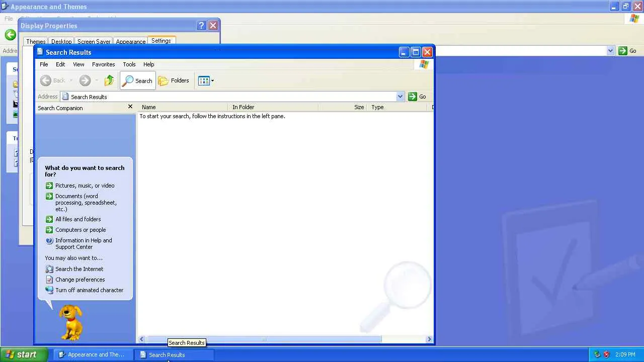Select Settings tab in Display Properties

[x=161, y=41]
